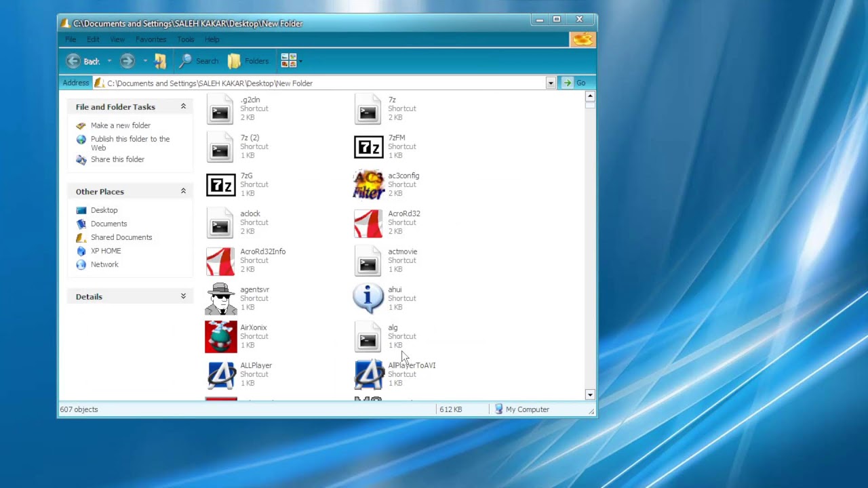Open Shared Documents in Other Places
Viewport: 868px width, 488px height.
(x=121, y=237)
